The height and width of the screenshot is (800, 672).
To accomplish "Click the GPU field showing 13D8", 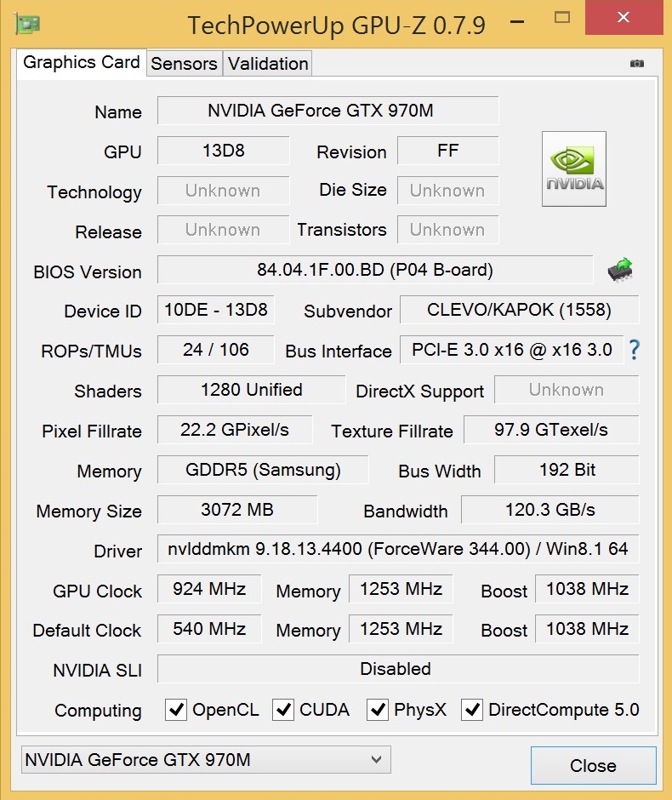I will (224, 151).
